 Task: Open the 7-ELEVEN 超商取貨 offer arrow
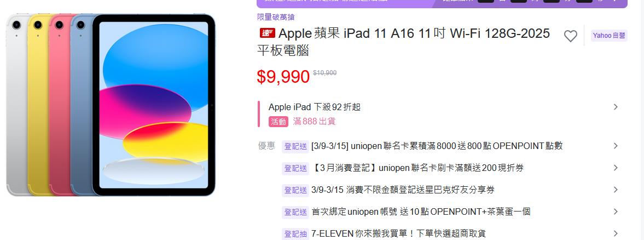pyautogui.click(x=615, y=233)
